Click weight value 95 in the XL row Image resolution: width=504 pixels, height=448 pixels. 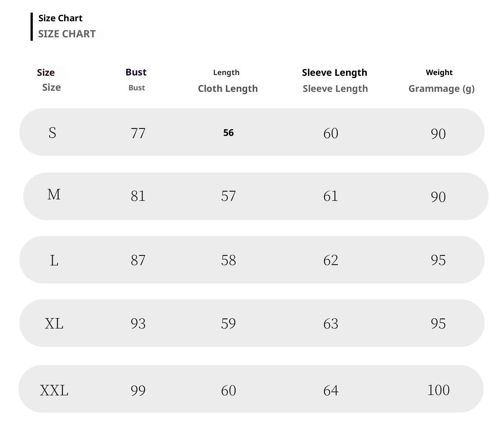[438, 324]
